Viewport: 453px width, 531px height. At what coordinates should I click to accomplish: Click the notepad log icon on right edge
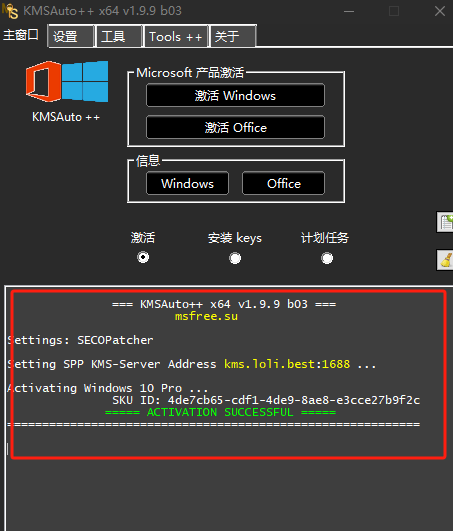click(445, 222)
